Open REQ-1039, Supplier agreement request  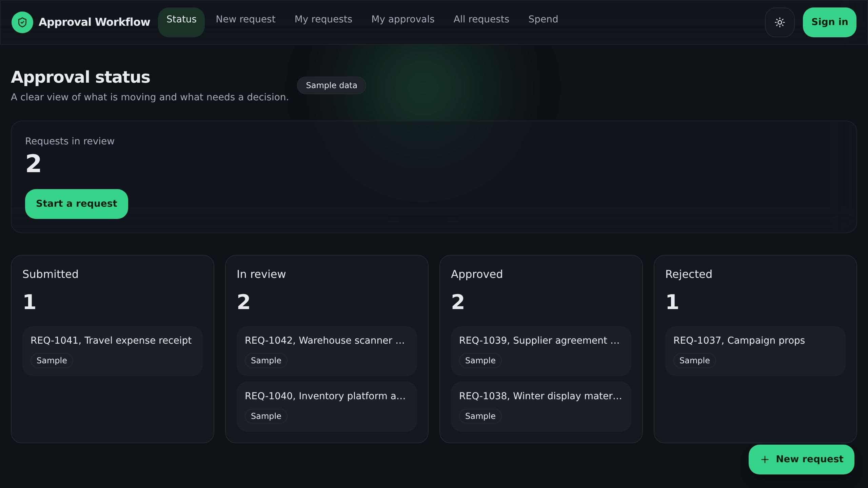point(541,351)
